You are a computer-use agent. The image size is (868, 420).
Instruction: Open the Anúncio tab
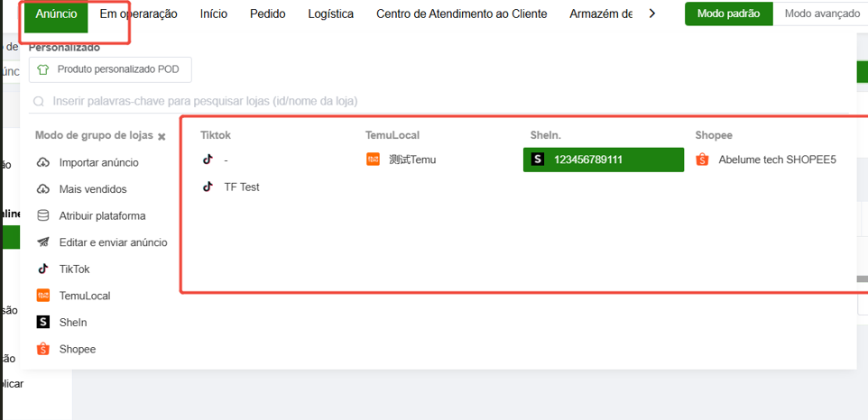click(56, 14)
